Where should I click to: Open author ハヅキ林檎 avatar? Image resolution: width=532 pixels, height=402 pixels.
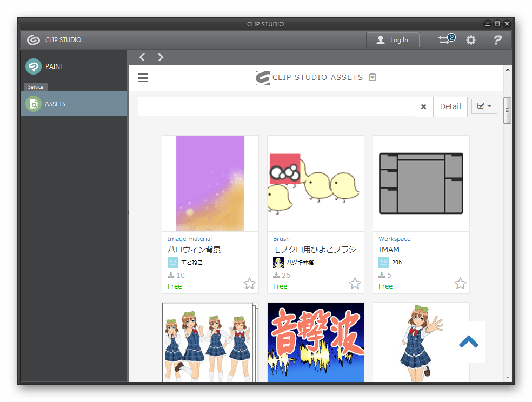click(x=278, y=263)
